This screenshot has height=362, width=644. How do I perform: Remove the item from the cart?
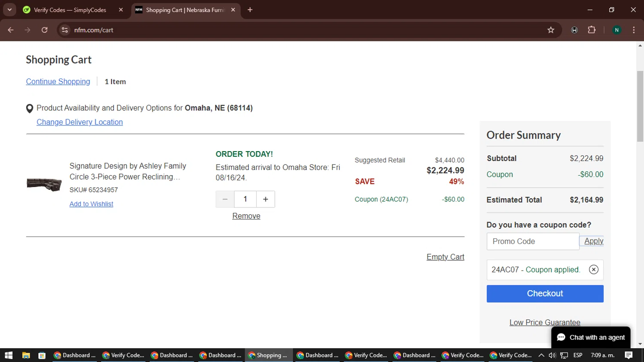pyautogui.click(x=246, y=216)
